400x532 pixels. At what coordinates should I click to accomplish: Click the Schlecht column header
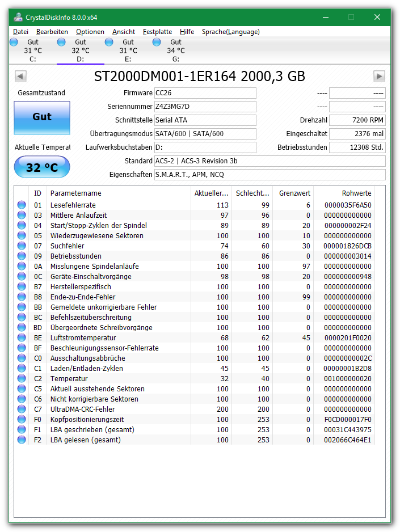252,193
